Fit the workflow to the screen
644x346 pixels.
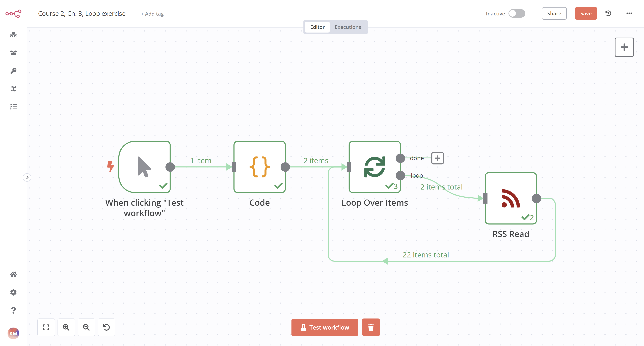pyautogui.click(x=46, y=327)
